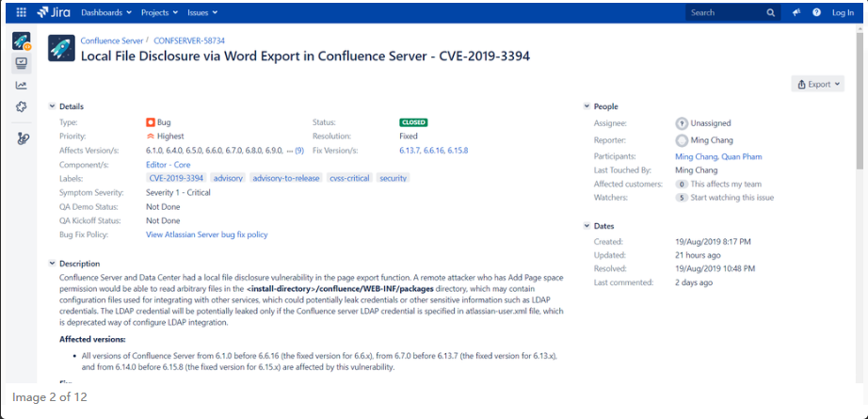Open View Atlassian Server bug fix policy
This screenshot has width=868, height=419.
[x=207, y=234]
